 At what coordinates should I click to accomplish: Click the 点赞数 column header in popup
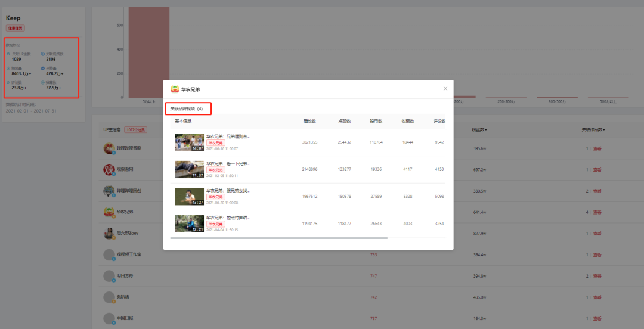[344, 121]
